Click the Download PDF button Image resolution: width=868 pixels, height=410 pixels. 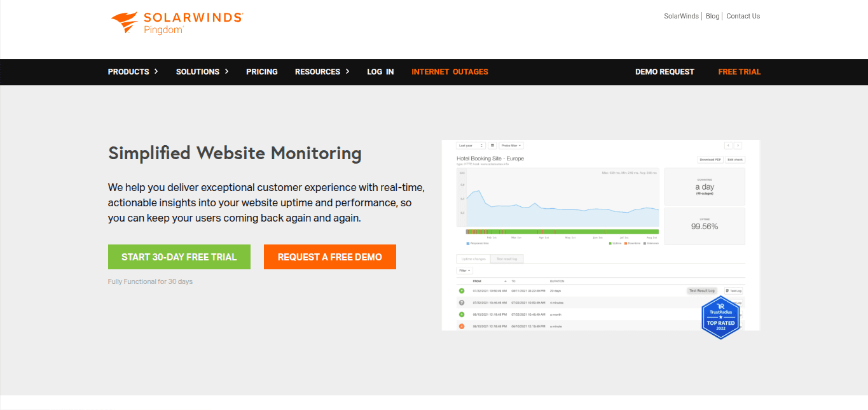coord(711,160)
